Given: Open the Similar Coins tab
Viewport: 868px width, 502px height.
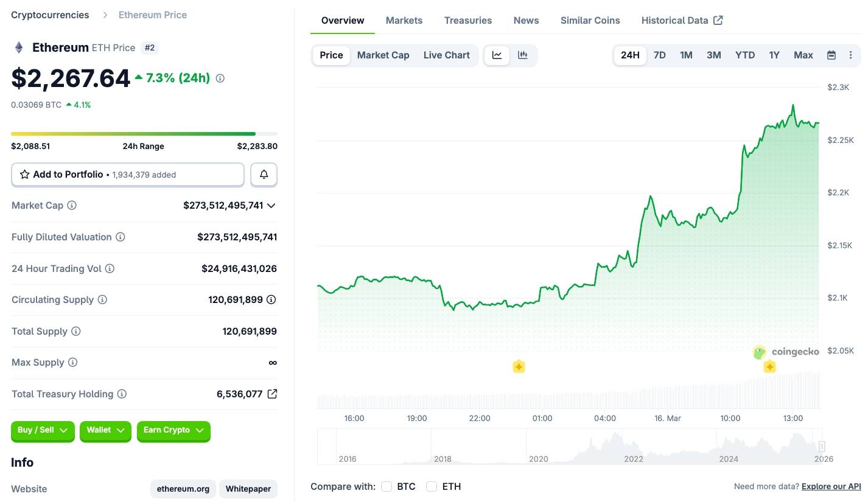Looking at the screenshot, I should point(590,20).
